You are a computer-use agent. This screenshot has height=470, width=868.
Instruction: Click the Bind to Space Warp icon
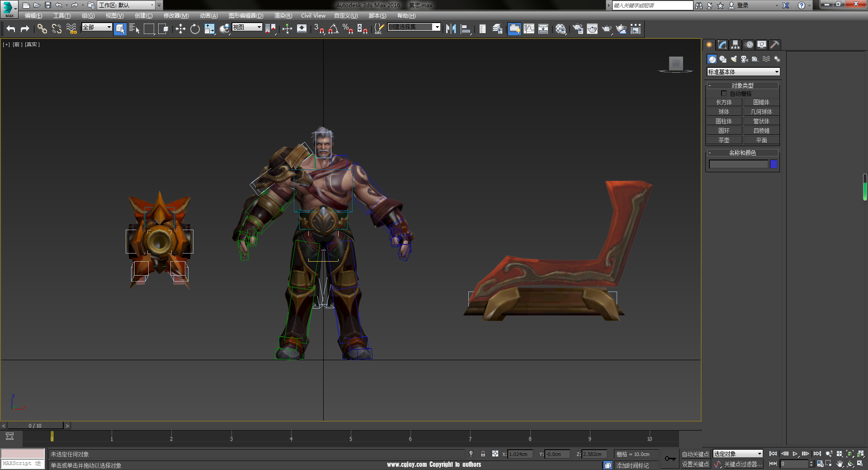click(71, 29)
